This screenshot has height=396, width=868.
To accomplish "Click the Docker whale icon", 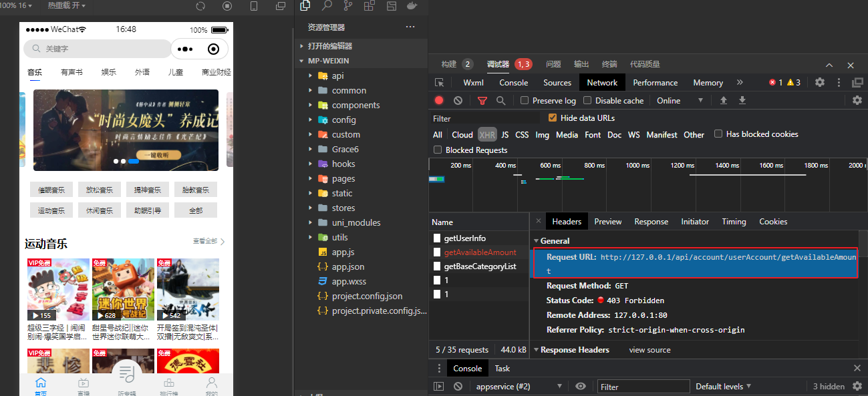I will [412, 6].
